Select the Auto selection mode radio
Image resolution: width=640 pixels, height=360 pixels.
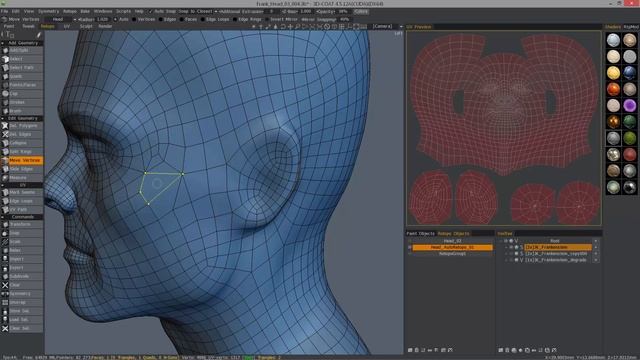(x=116, y=19)
